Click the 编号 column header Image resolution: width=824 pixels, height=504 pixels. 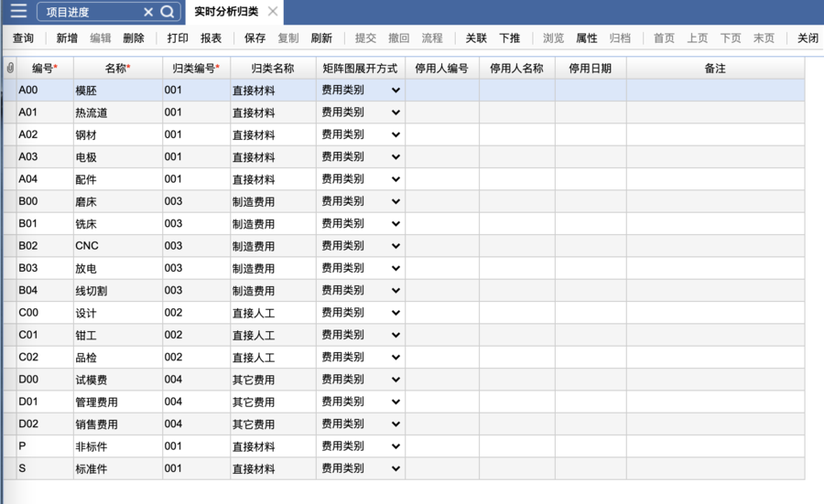[45, 69]
